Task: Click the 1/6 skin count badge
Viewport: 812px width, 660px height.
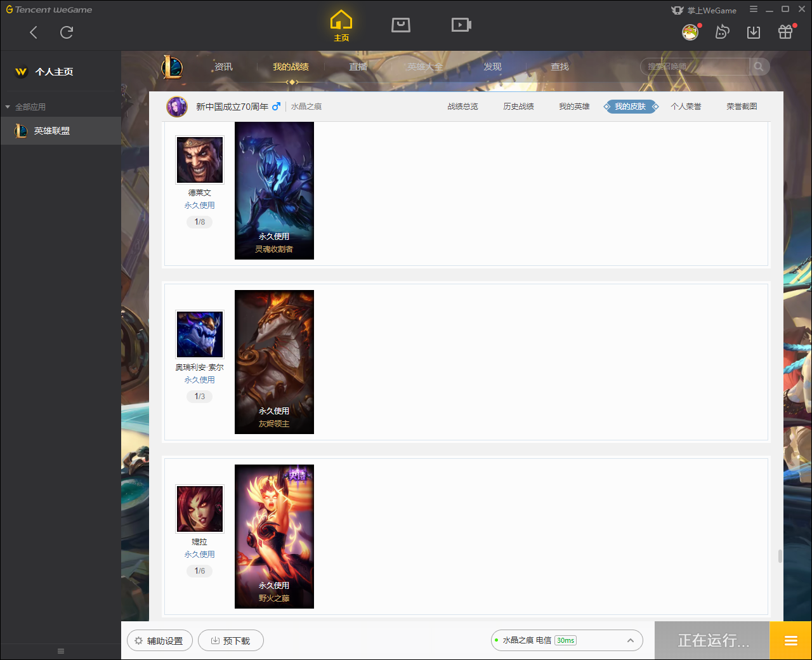Action: tap(200, 571)
